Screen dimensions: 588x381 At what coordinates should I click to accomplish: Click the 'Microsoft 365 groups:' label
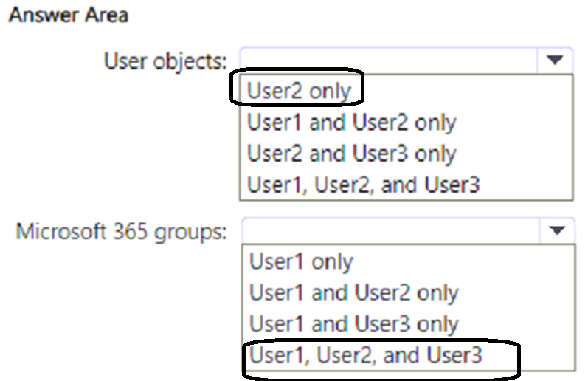(x=122, y=232)
